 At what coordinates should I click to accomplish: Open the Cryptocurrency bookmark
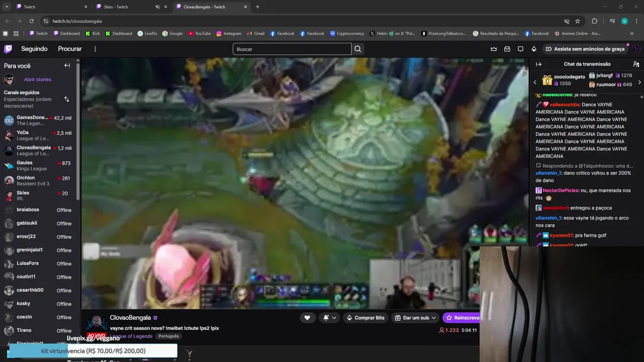(x=347, y=34)
